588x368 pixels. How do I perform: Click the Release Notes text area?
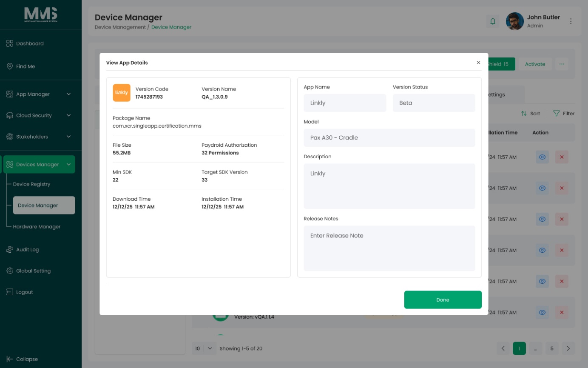pos(389,248)
